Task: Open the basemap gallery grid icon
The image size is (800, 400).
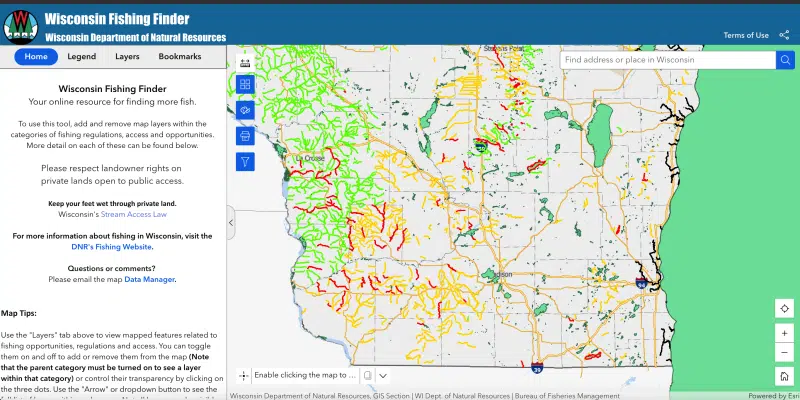Action: click(x=245, y=84)
